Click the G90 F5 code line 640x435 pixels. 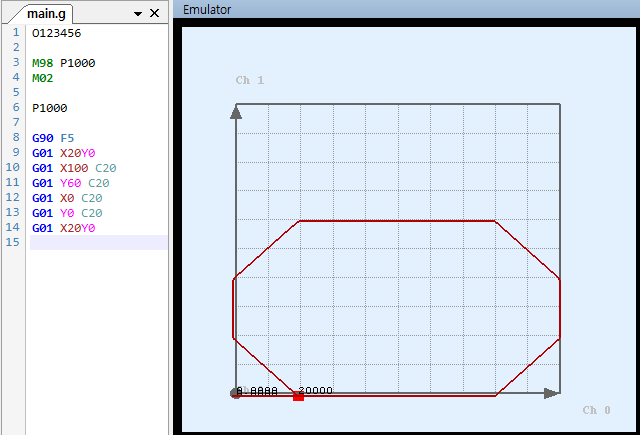point(53,138)
